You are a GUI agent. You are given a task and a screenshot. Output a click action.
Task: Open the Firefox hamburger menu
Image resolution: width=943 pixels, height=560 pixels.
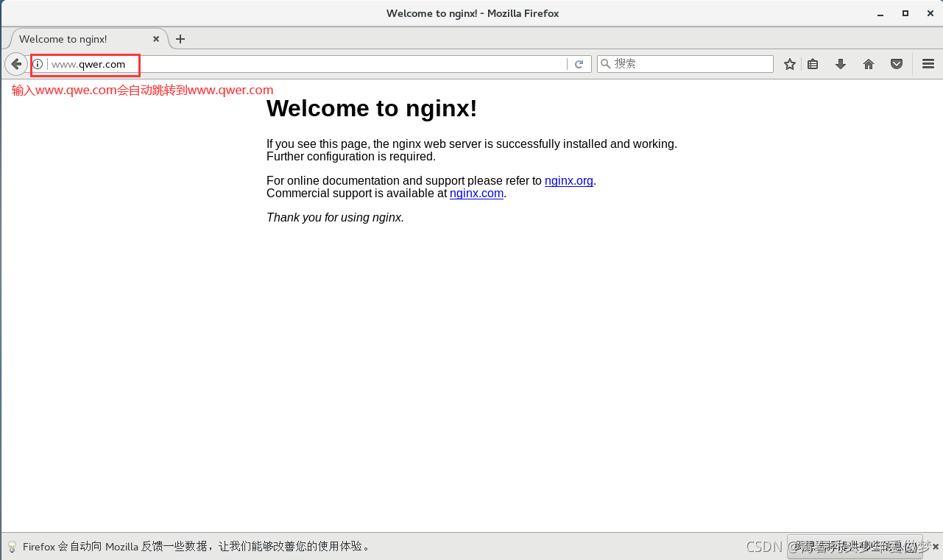(928, 64)
